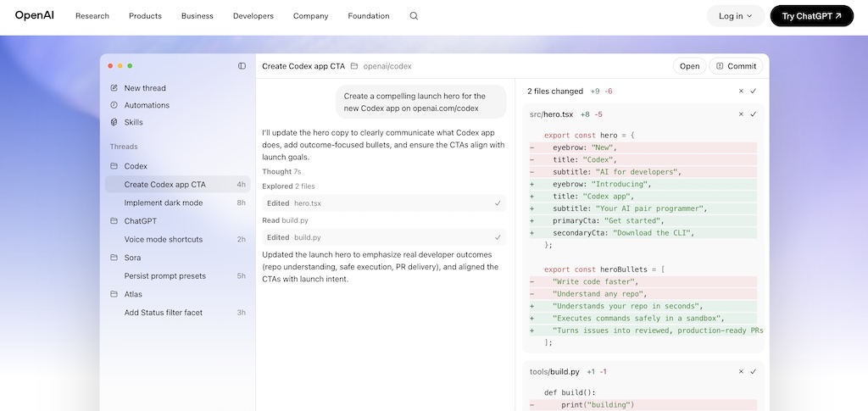This screenshot has height=411, width=868.
Task: Click the Open button
Action: 690,66
